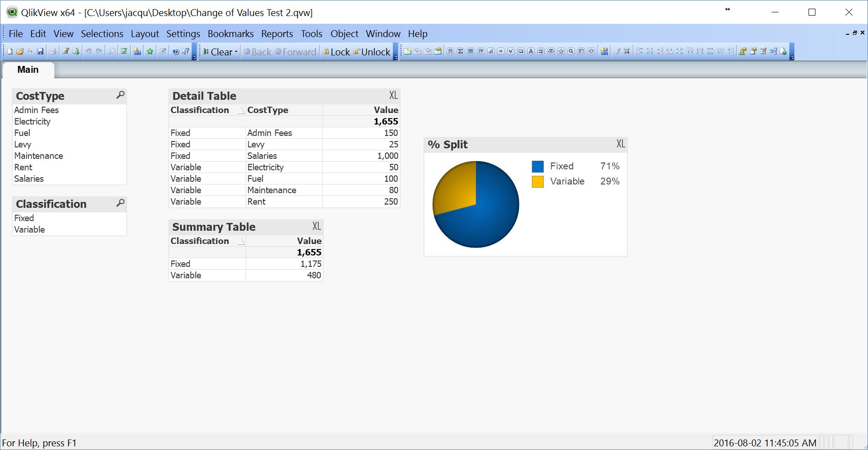Expand the Clear button dropdown arrow
The width and height of the screenshot is (868, 450).
[236, 52]
